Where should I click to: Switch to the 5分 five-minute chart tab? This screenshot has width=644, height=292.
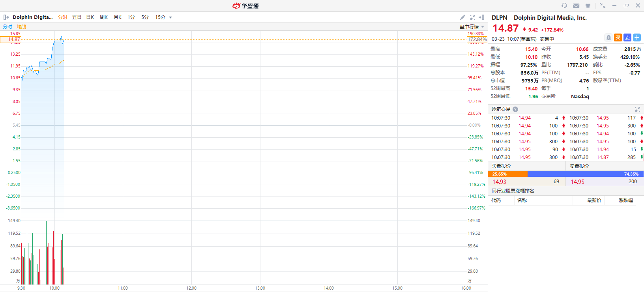145,17
